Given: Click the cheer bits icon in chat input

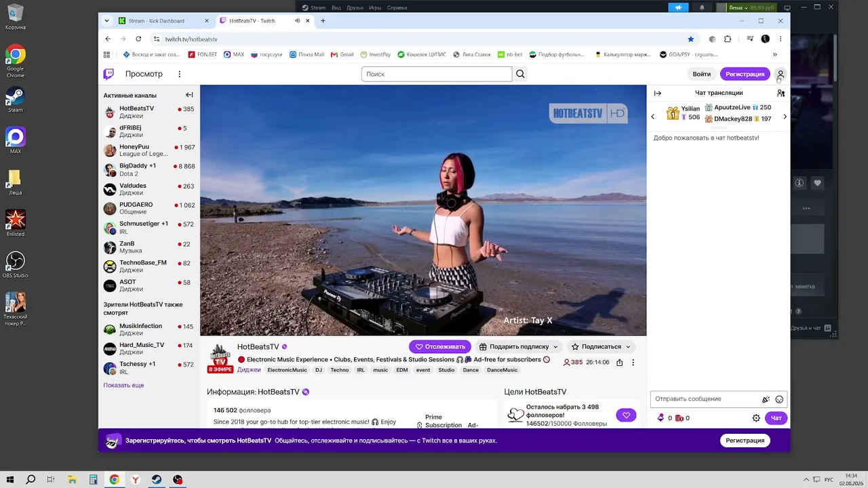Looking at the screenshot, I should [x=766, y=399].
